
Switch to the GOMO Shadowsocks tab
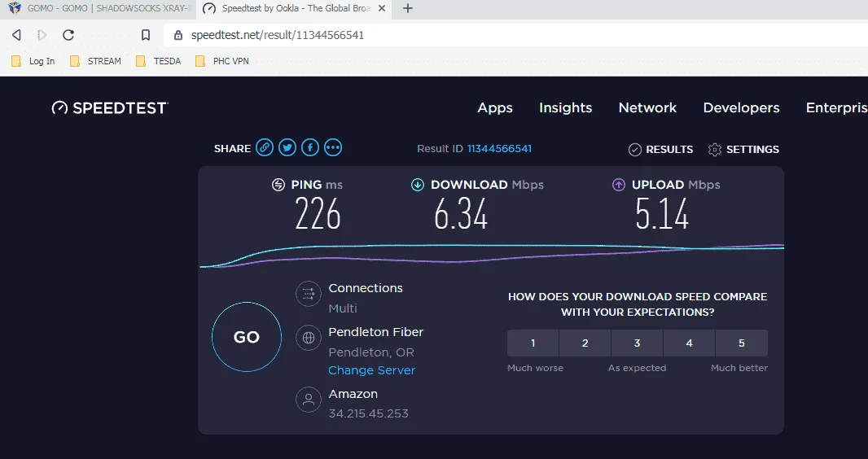coord(101,8)
